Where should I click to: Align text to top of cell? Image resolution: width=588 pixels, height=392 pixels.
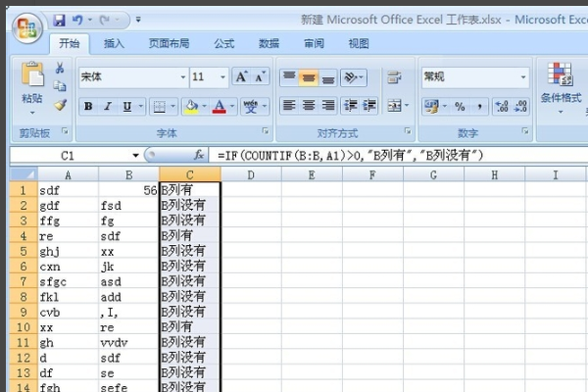click(x=289, y=77)
